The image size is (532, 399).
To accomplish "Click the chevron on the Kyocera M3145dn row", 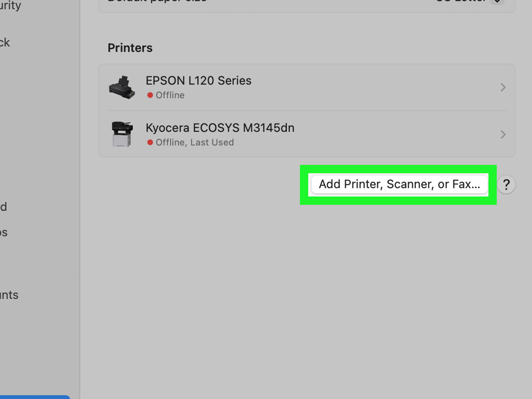I will click(x=503, y=134).
